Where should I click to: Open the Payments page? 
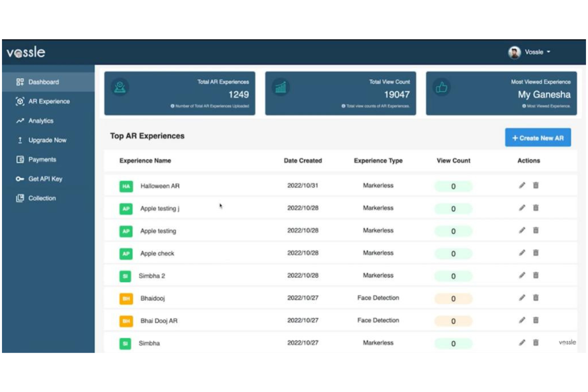pyautogui.click(x=42, y=160)
